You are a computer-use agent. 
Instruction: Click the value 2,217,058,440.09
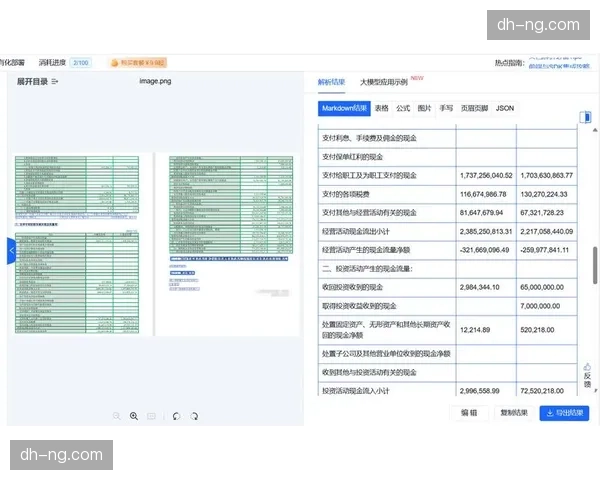point(546,232)
